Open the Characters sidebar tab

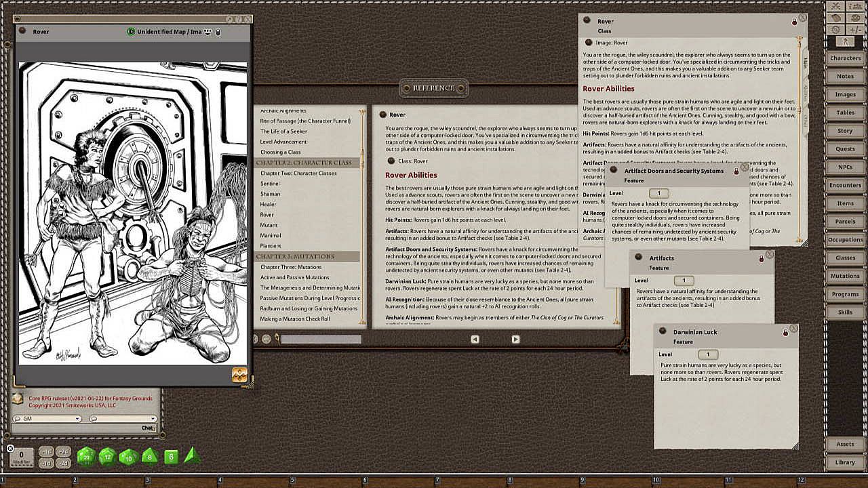(845, 58)
